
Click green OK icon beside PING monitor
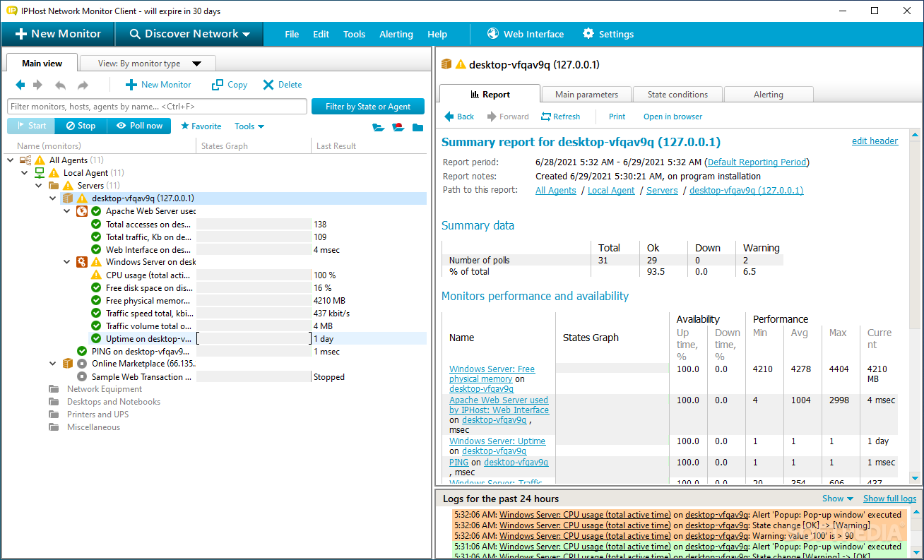(x=82, y=351)
